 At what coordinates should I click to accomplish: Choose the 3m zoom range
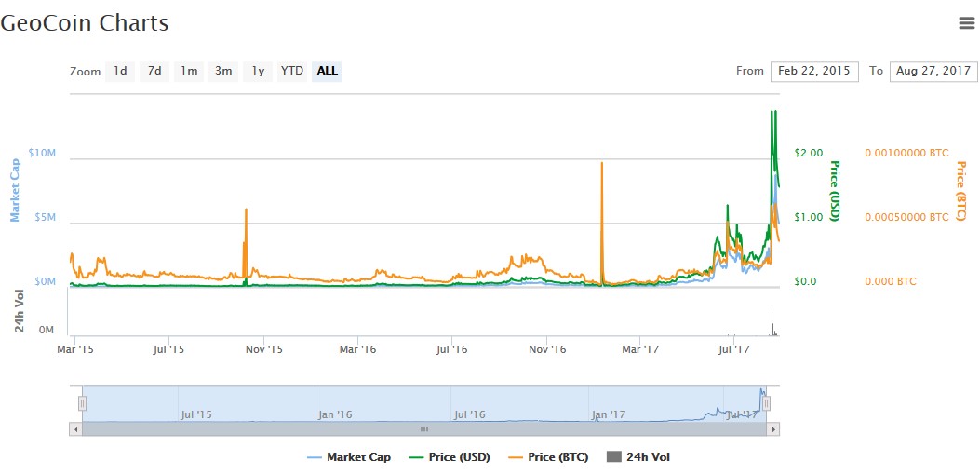pyautogui.click(x=223, y=72)
